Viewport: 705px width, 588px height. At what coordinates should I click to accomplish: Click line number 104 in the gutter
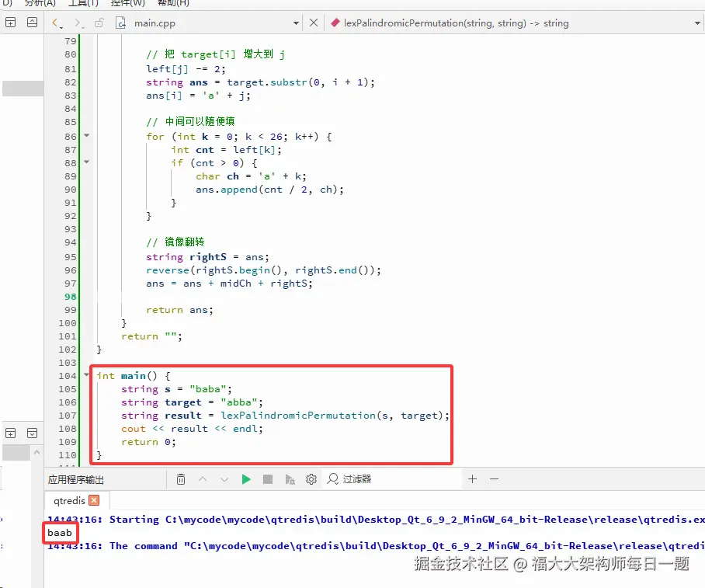click(68, 376)
